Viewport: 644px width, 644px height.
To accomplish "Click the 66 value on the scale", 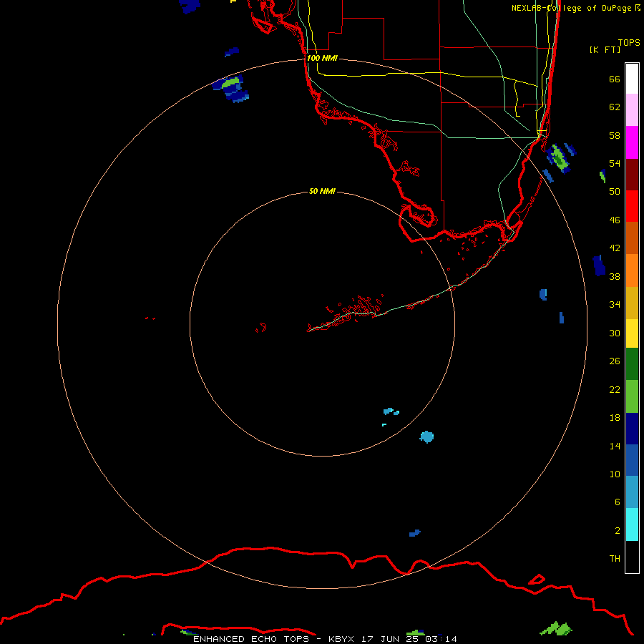I will click(x=615, y=79).
